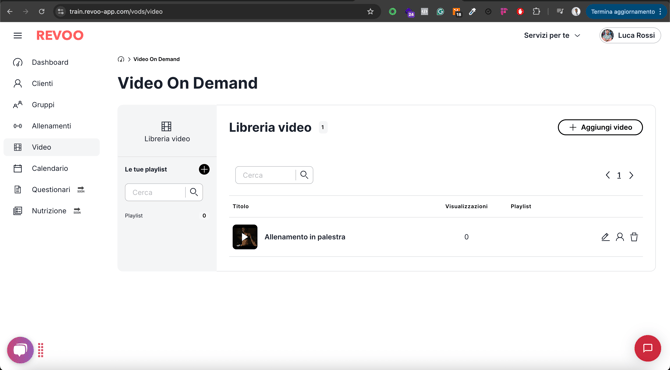The width and height of the screenshot is (670, 370).
Task: Click the Visualizzazioni column header
Action: coord(466,206)
